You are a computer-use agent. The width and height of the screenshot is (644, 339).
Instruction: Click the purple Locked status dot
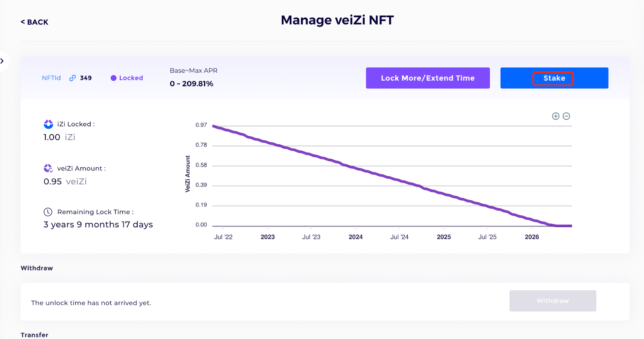tap(114, 78)
